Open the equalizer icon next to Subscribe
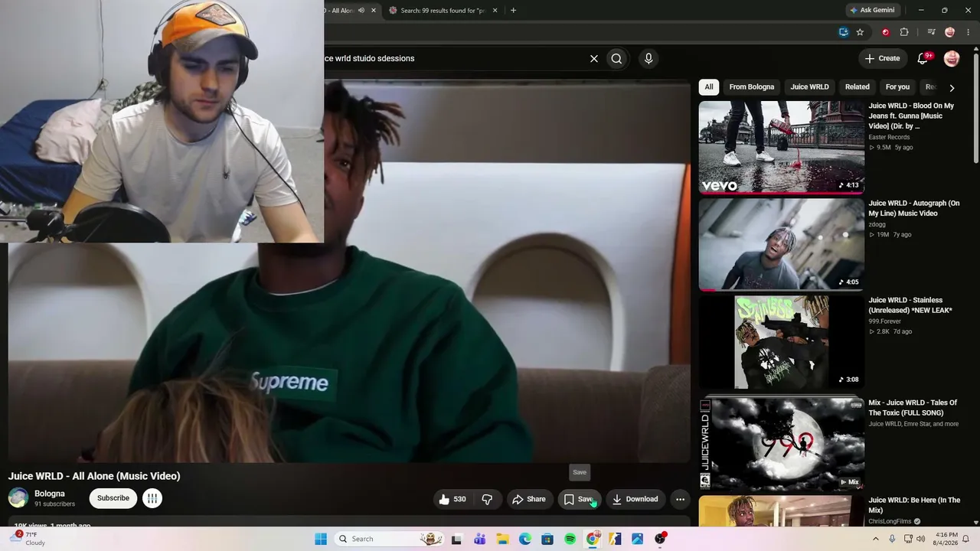Viewport: 980px width, 551px height. [x=152, y=498]
